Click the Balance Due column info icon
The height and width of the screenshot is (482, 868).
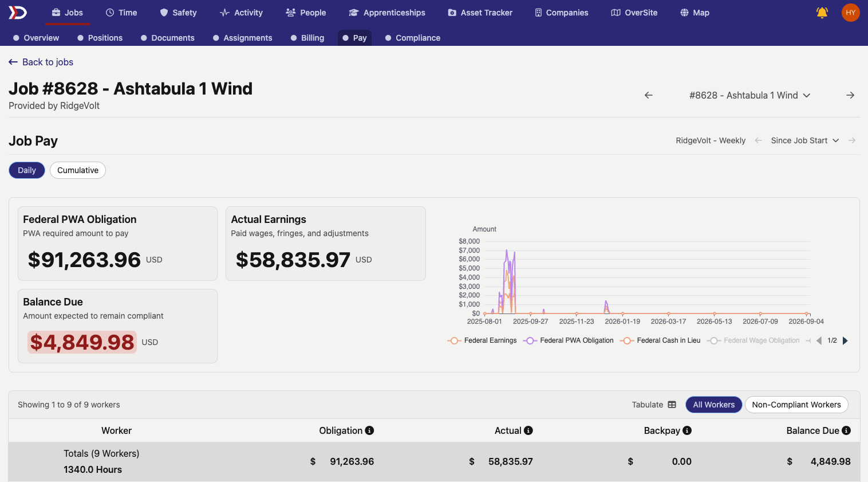[x=846, y=430]
